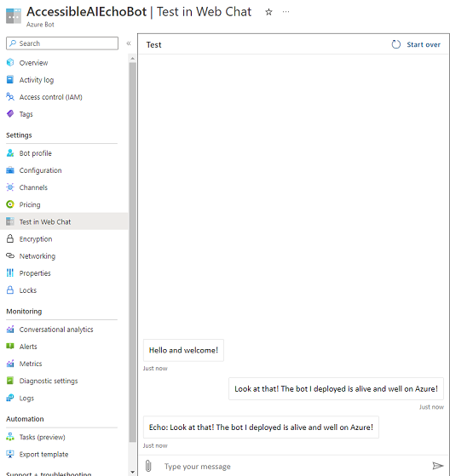450x476 pixels.
Task: Collapse the sidebar with double chevron
Action: (129, 43)
